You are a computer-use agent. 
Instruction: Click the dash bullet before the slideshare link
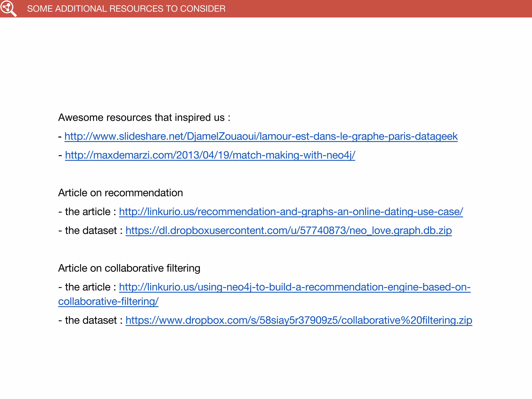click(60, 137)
